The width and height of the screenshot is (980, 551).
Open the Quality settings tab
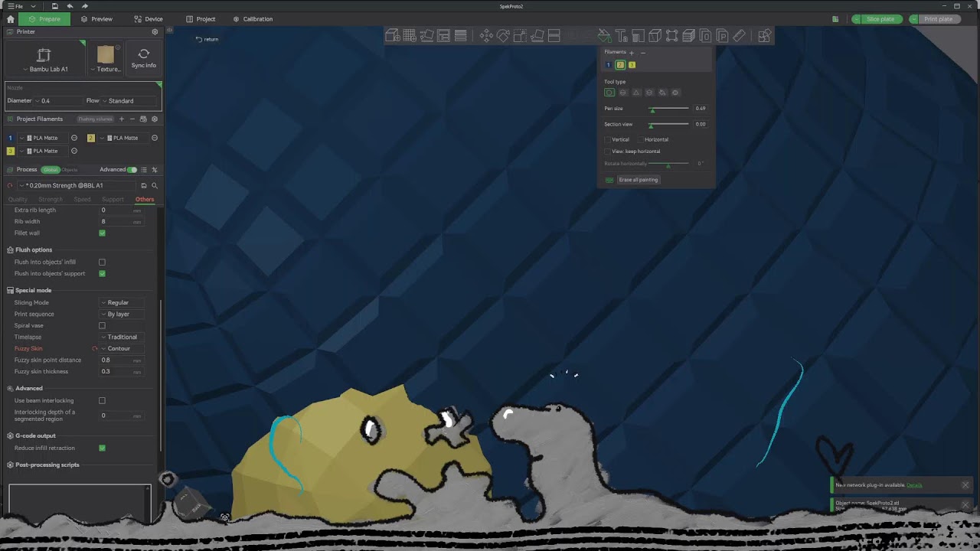[18, 199]
